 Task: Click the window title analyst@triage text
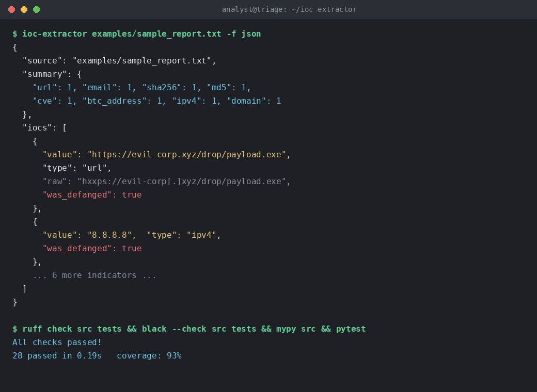[289, 10]
